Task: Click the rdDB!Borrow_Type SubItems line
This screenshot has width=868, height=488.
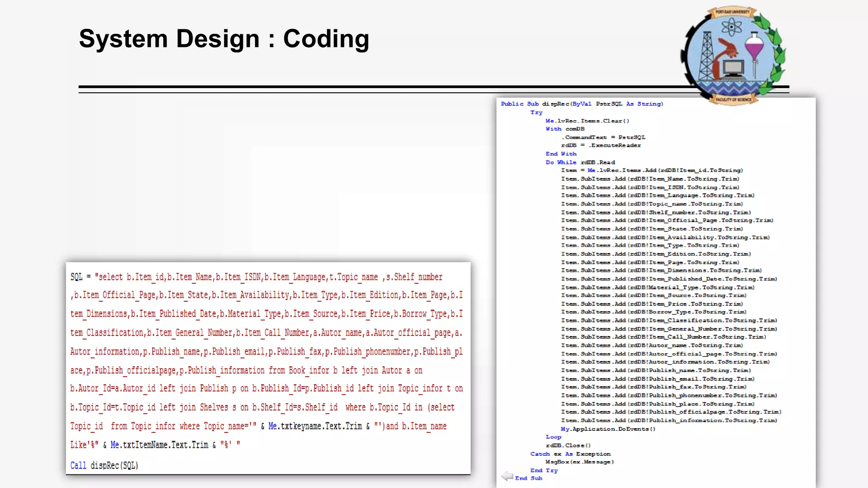Action: (x=654, y=312)
